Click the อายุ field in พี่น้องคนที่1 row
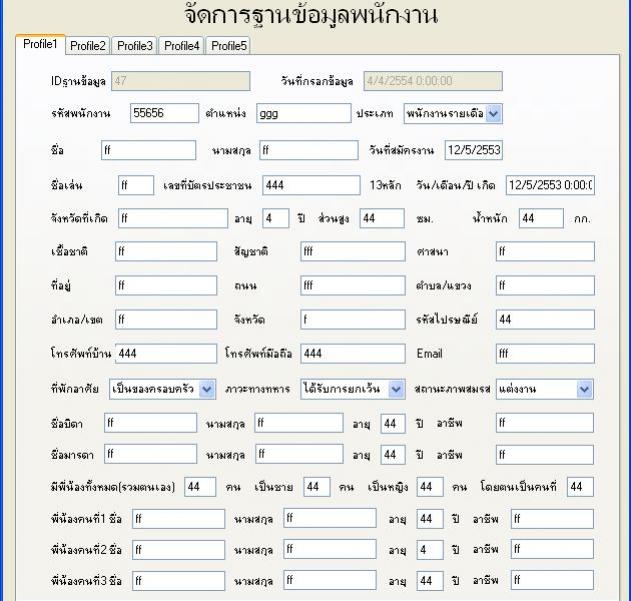Screen dimensions: 631x601 430,518
